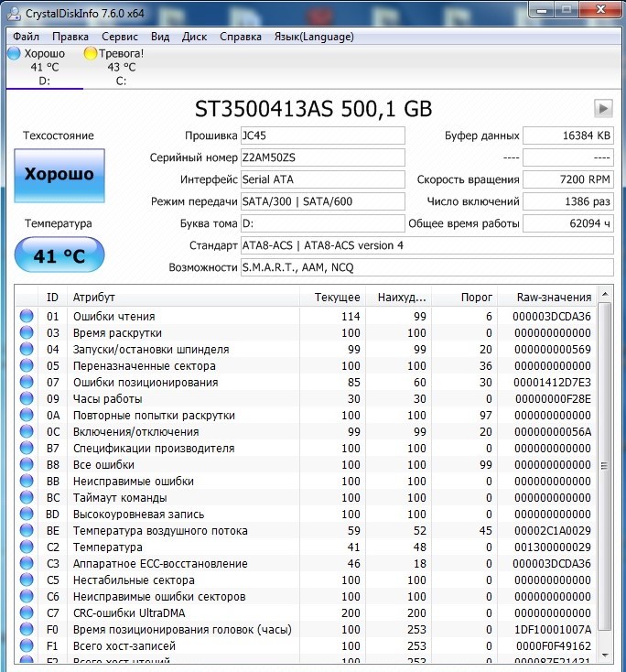Click the Хорошо health status button
This screenshot has width=626, height=672.
point(59,175)
